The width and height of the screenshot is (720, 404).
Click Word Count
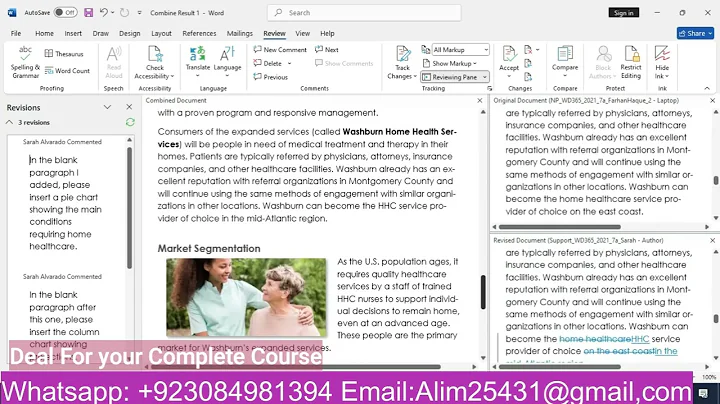(x=67, y=71)
